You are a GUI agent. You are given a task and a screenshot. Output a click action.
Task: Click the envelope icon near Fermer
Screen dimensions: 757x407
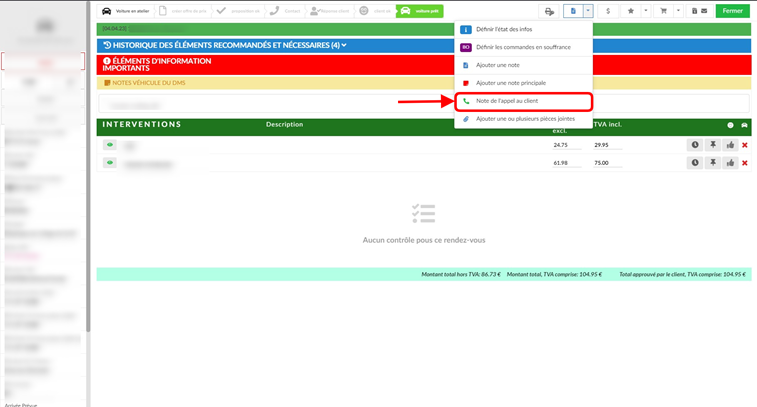click(x=704, y=11)
